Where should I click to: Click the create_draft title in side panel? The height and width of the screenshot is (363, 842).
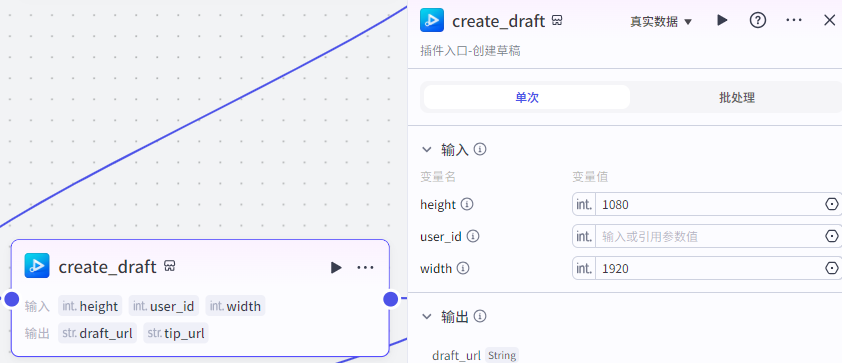(x=499, y=21)
